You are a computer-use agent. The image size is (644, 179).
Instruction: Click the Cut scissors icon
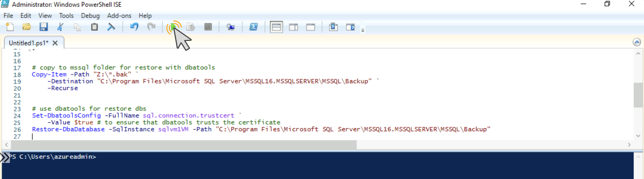60,27
